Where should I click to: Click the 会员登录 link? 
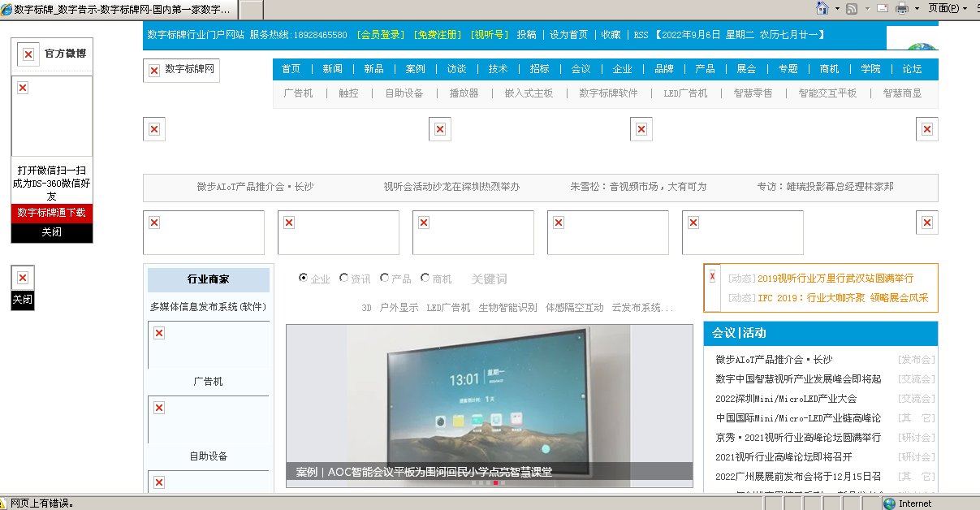[382, 35]
